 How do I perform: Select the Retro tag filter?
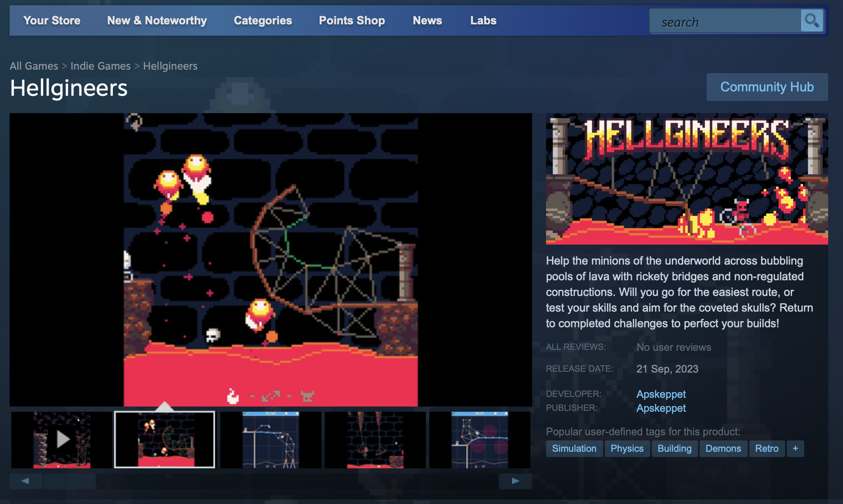coord(767,448)
